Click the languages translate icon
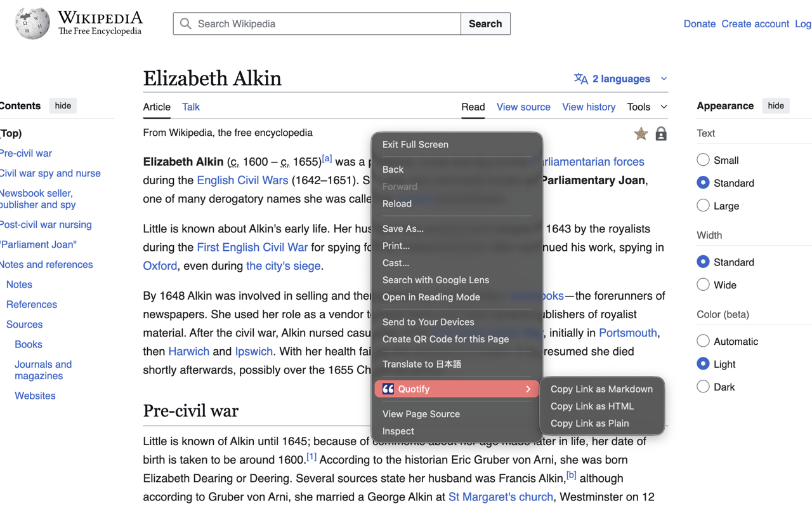This screenshot has height=508, width=812. click(x=580, y=79)
